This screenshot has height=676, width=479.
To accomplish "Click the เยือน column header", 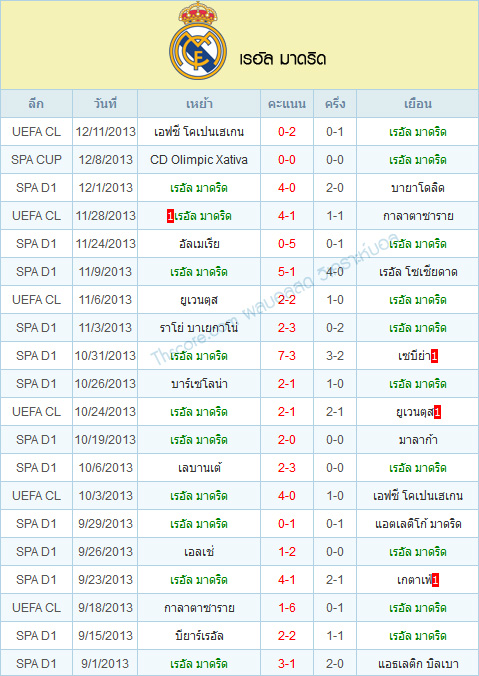I will [x=417, y=104].
